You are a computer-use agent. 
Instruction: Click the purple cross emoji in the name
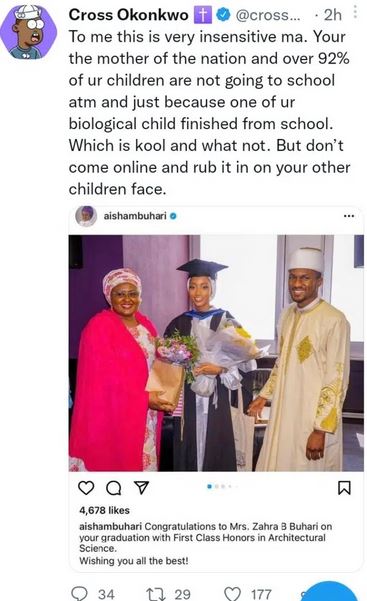203,15
